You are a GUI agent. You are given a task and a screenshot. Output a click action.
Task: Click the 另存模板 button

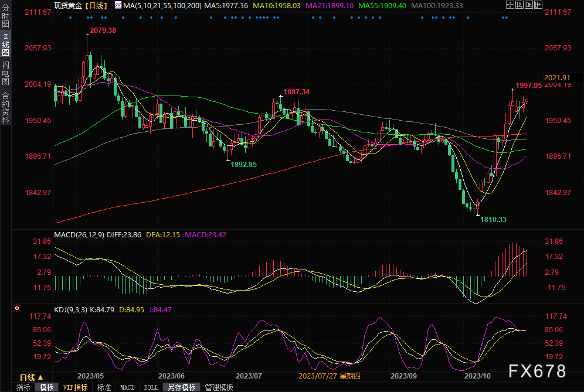[x=181, y=387]
